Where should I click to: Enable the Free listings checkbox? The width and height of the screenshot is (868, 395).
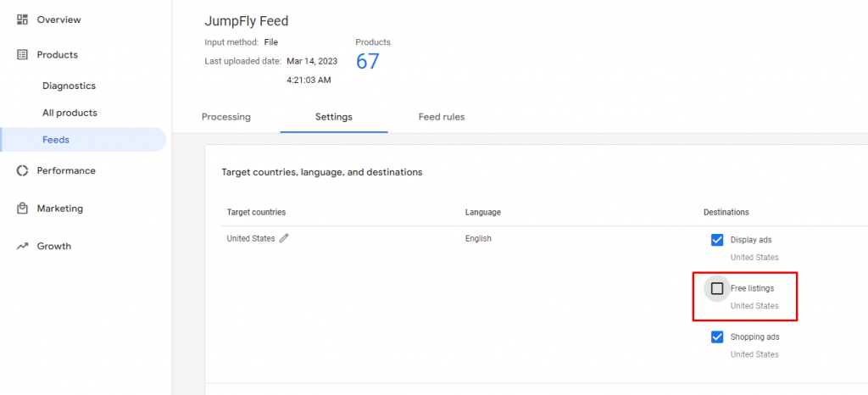click(x=717, y=288)
